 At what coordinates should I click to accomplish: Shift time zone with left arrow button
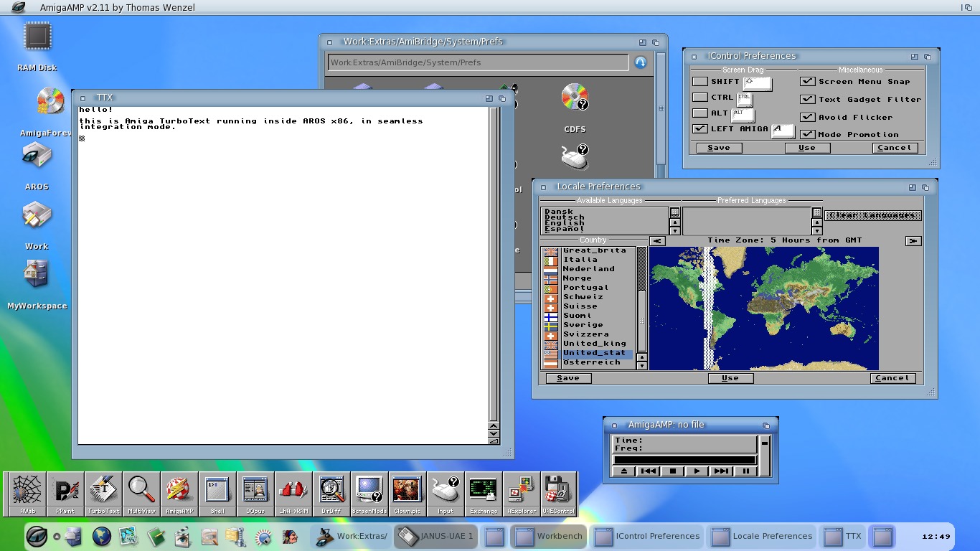click(x=657, y=241)
